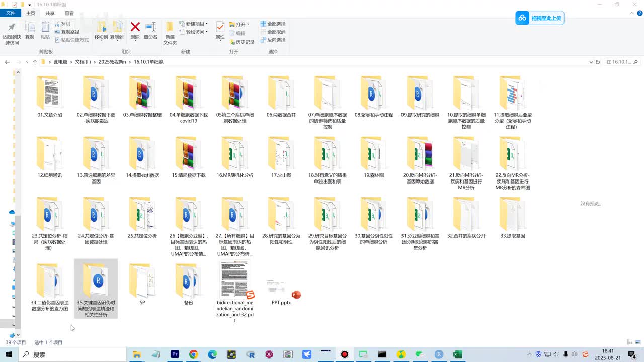Image resolution: width=644 pixels, height=362 pixels.
Task: Select the 17.火山图 folder
Action: [281, 157]
